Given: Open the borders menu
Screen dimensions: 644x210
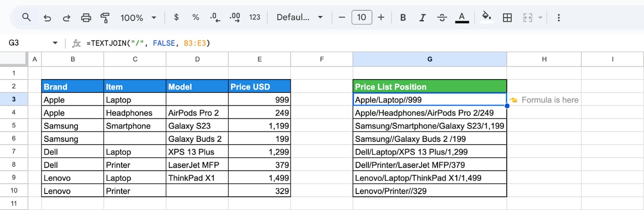Looking at the screenshot, I should (x=507, y=17).
